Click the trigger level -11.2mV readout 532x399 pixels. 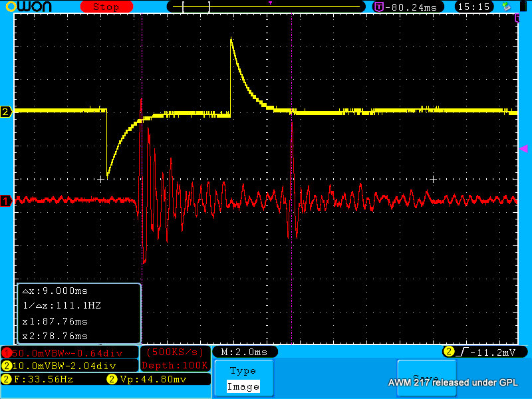pyautogui.click(x=493, y=352)
